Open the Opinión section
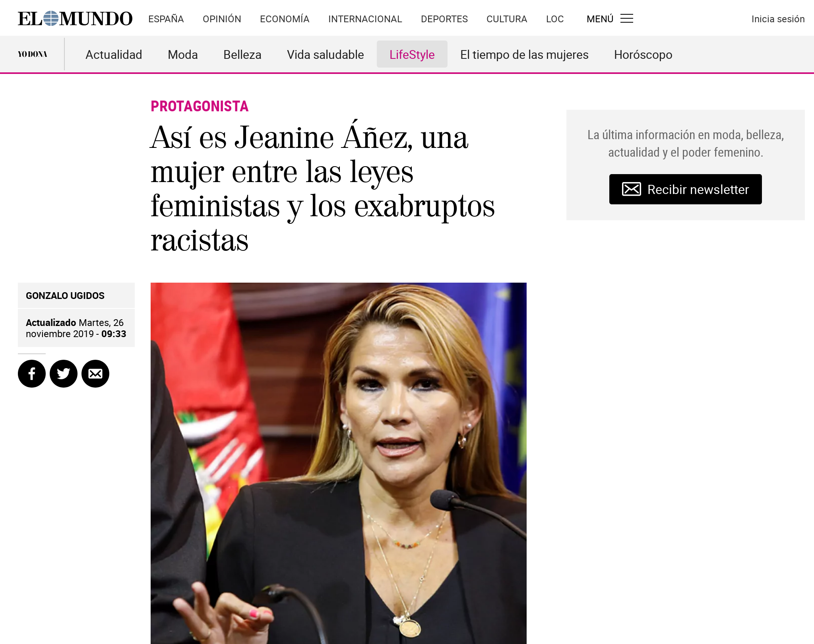Viewport: 814px width, 644px height. (x=222, y=19)
